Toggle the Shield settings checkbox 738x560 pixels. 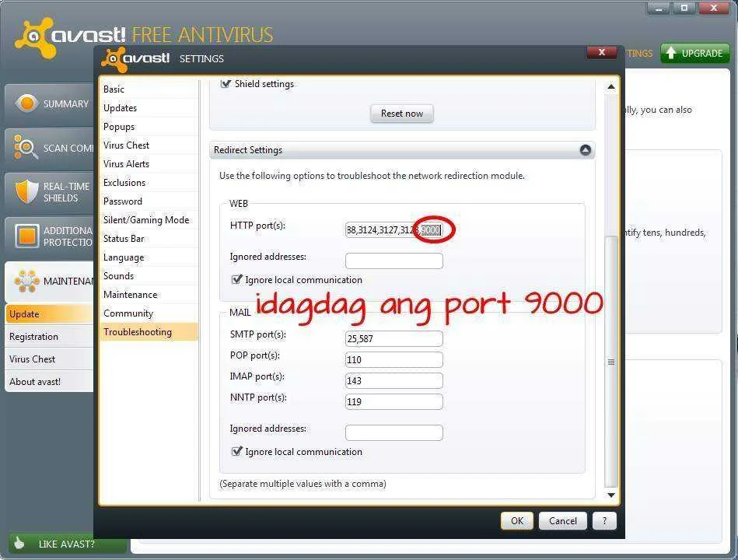[226, 84]
